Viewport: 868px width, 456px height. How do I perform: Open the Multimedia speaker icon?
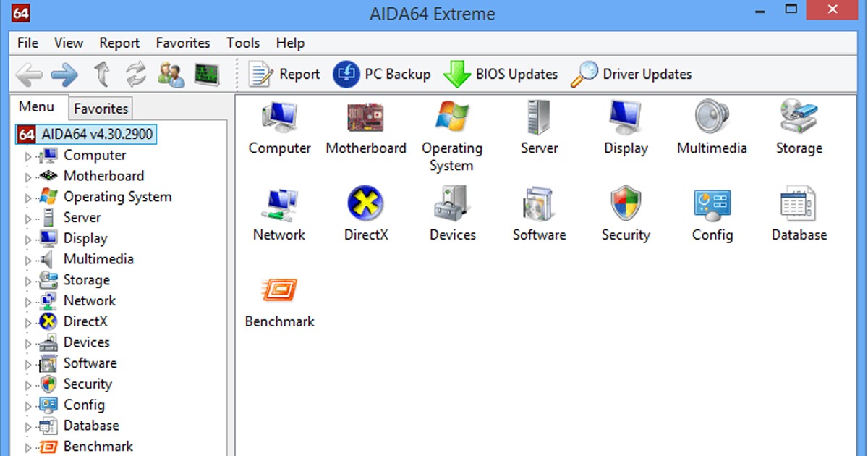coord(712,117)
